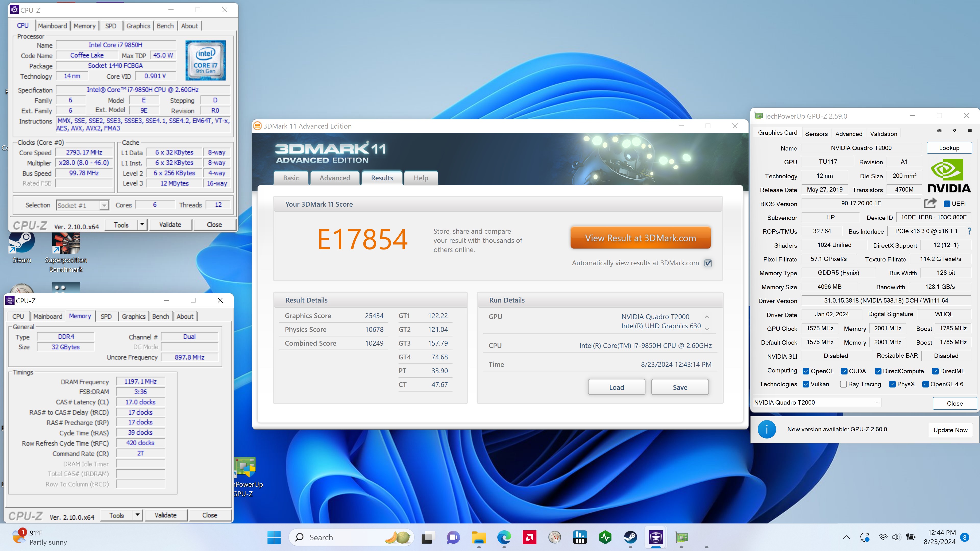Open the gauge benchmark taskbar icon
980x551 pixels.
(x=555, y=537)
